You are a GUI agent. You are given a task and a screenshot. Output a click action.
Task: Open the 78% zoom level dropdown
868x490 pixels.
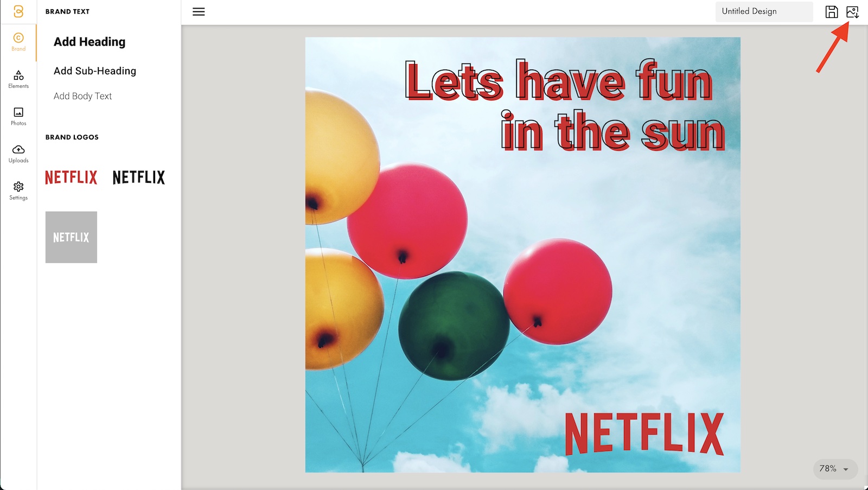[835, 469]
